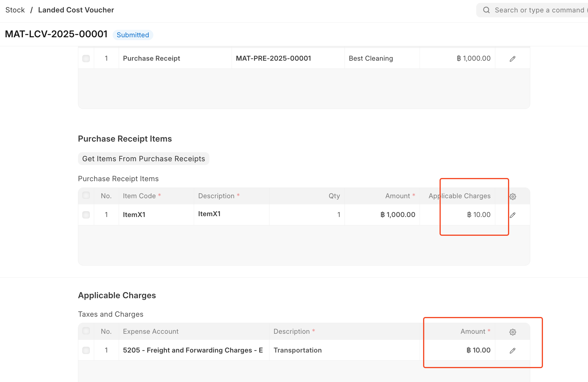Screen dimensions: 588x382
Task: Click the Applicable Charges section heading
Action: pyautogui.click(x=117, y=295)
